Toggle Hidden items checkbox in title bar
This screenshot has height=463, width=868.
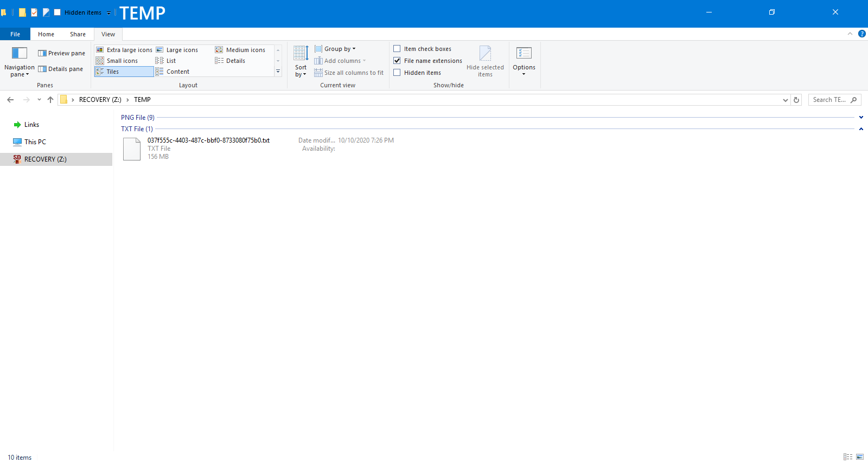point(57,12)
